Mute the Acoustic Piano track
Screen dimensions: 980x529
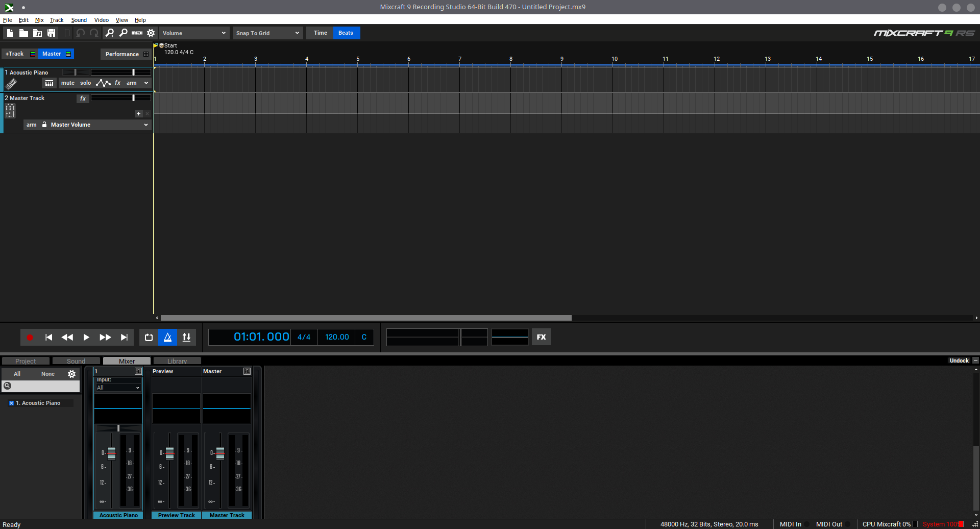coord(68,83)
